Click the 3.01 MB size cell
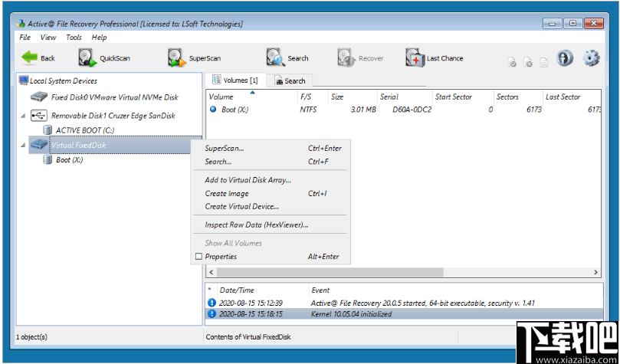620x364 pixels. [363, 110]
